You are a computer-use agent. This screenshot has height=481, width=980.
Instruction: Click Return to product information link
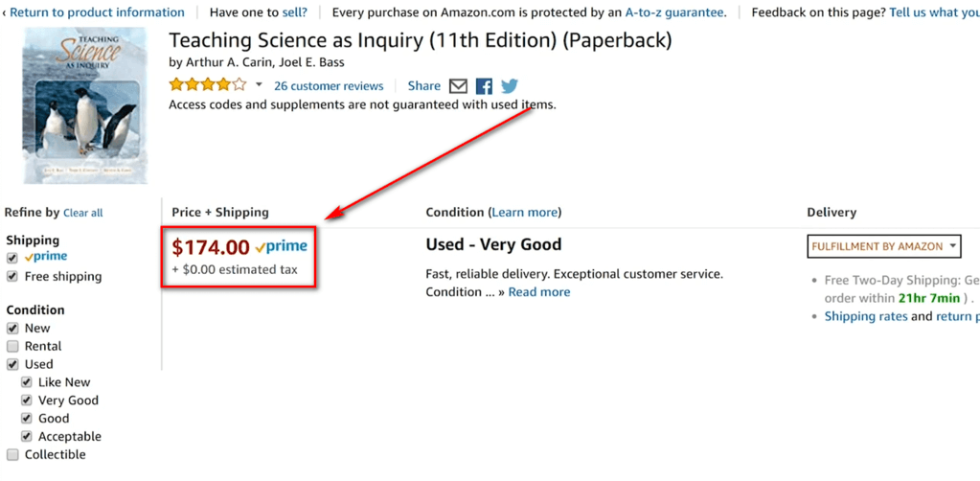pyautogui.click(x=97, y=12)
